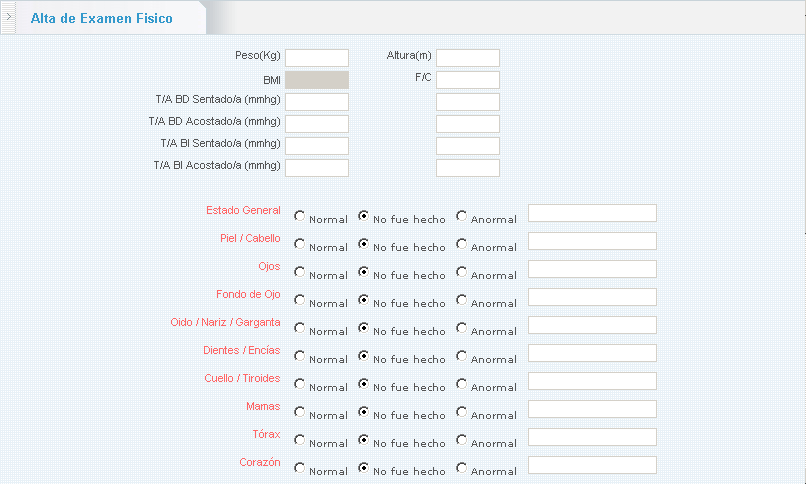Mark Corazón as Normal
Viewport: 806px width, 484px height.
pos(300,467)
